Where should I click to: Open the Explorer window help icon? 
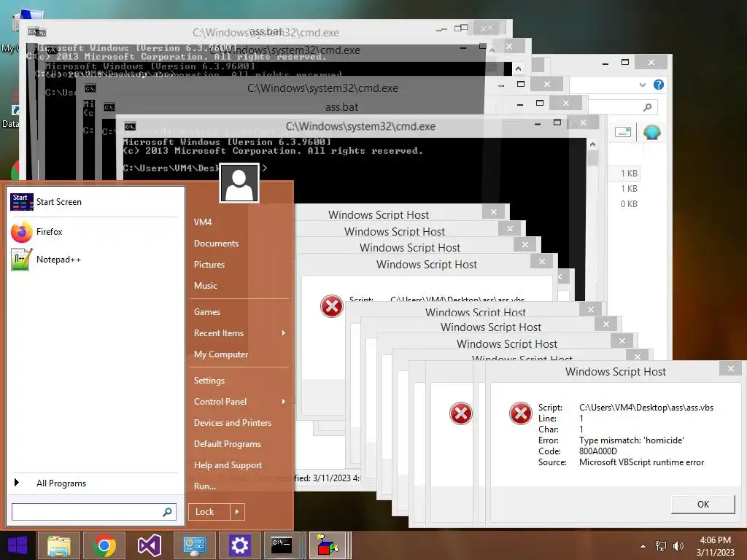coord(659,85)
